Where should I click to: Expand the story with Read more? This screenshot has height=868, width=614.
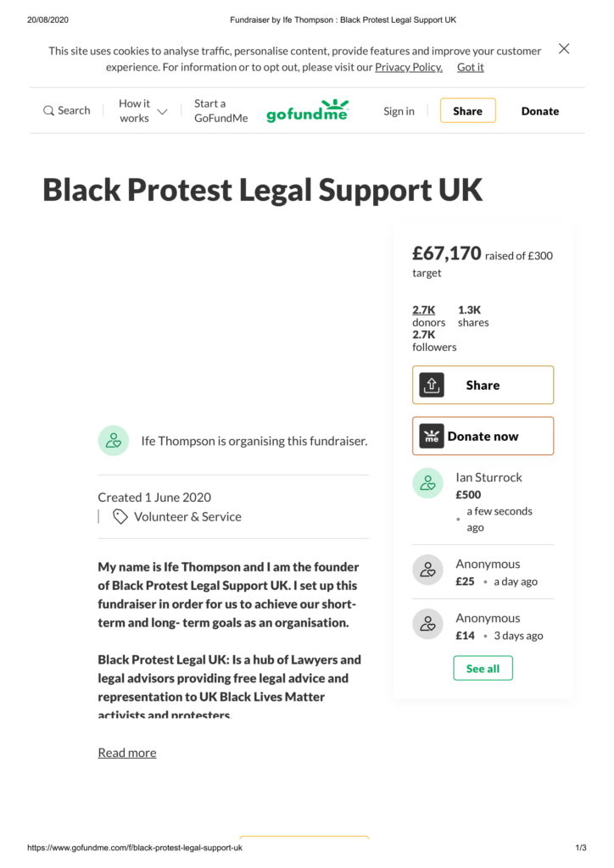(127, 753)
